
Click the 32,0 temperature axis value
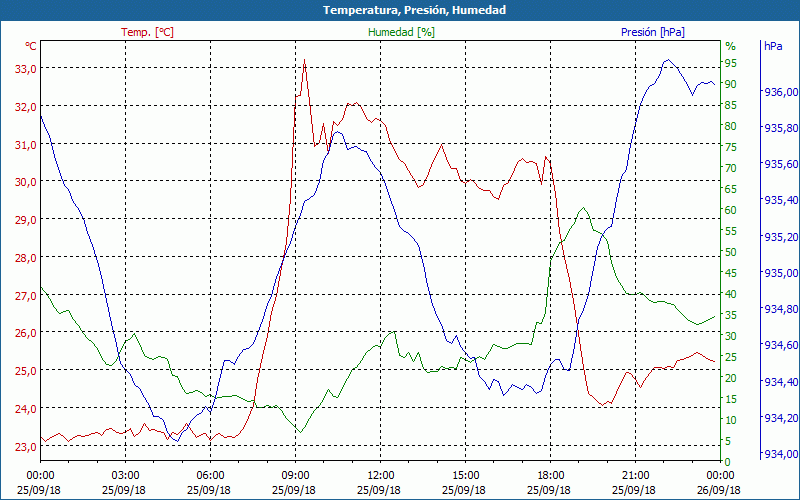[26, 107]
